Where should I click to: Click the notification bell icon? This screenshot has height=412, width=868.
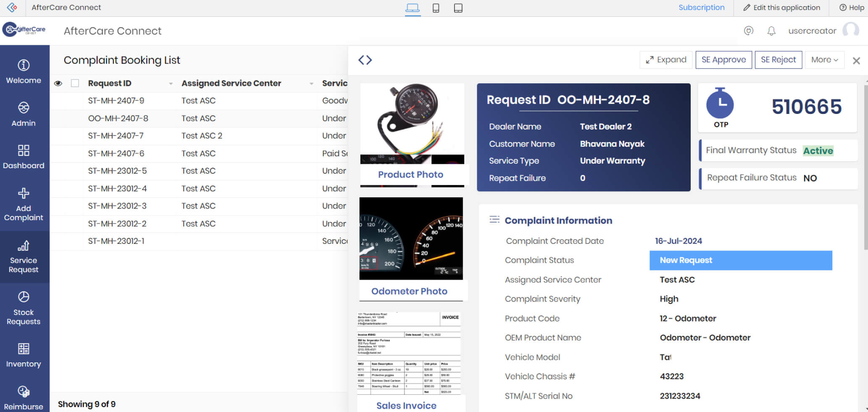click(771, 31)
